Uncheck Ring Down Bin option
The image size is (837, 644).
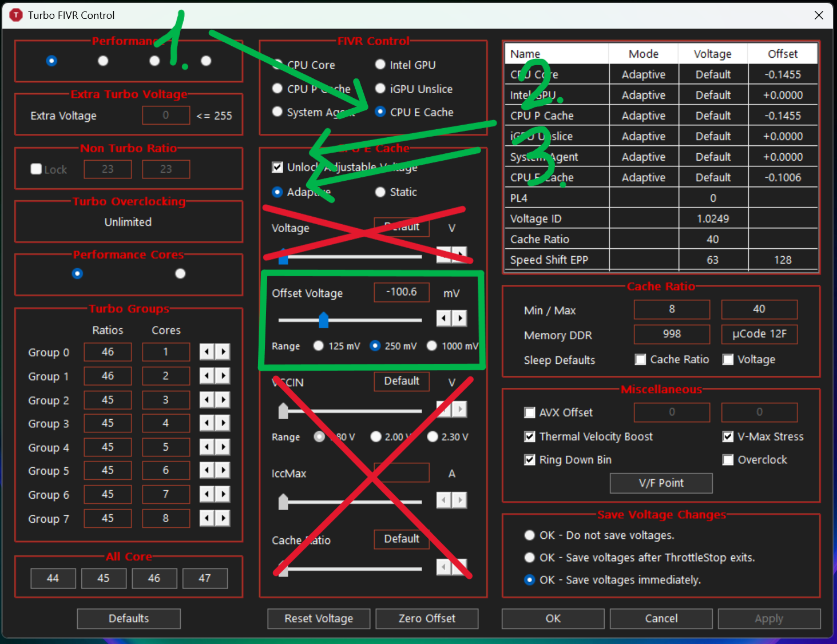click(530, 460)
